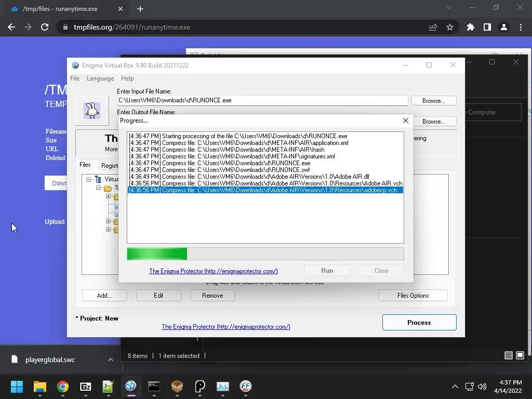
Task: Expand last subfolder in the files tree
Action: (x=108, y=229)
